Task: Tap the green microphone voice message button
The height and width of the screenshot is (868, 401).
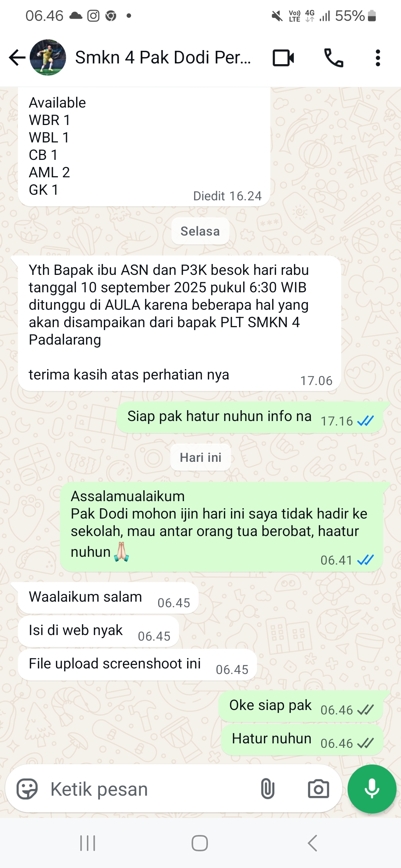Action: click(372, 789)
